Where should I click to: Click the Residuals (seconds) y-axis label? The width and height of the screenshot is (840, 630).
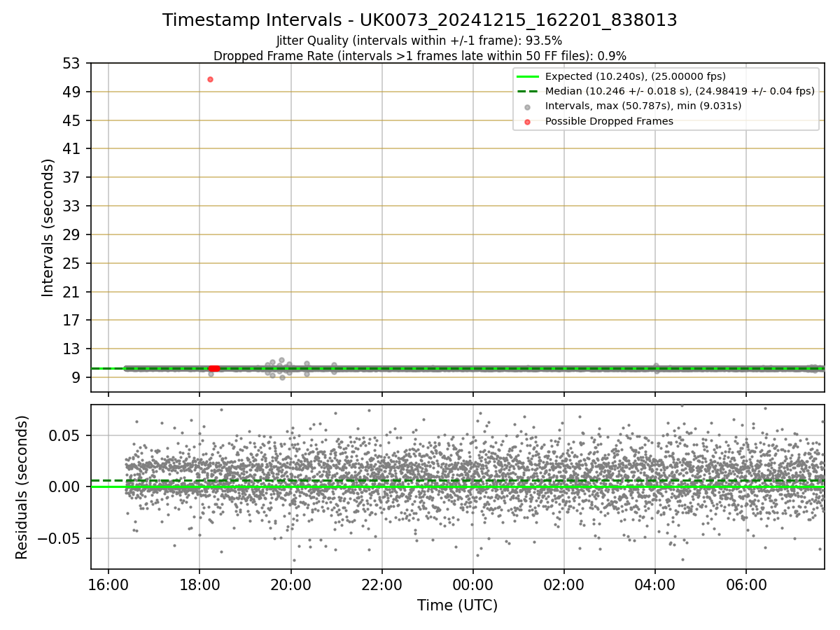tap(22, 487)
